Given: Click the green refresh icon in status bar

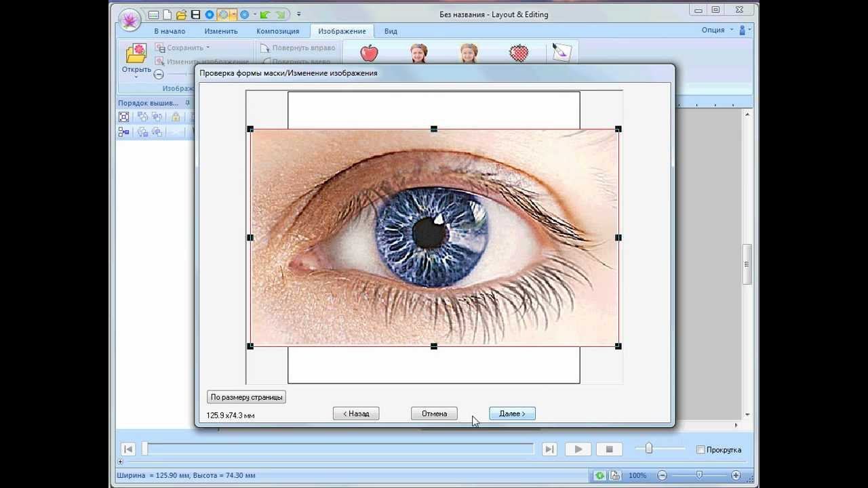Looking at the screenshot, I should click(600, 476).
